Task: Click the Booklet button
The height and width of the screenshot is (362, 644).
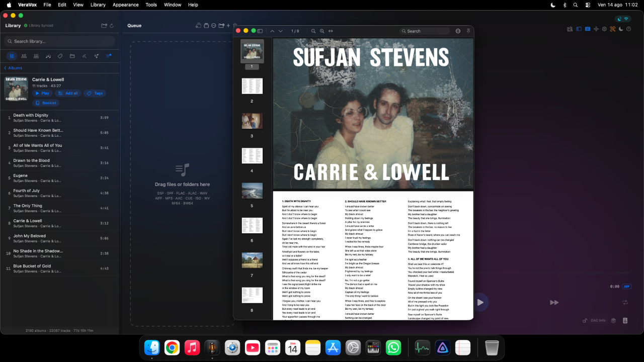Action: [46, 103]
